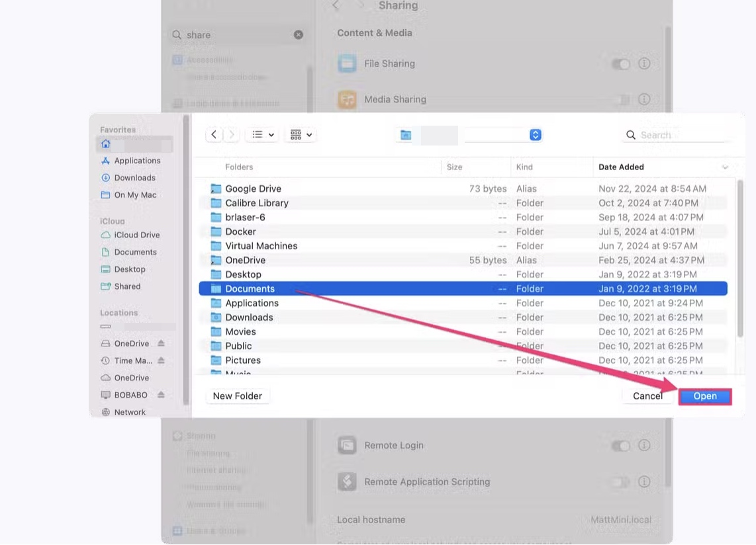Show Remote Login info button
756x545 pixels.
pyautogui.click(x=644, y=445)
